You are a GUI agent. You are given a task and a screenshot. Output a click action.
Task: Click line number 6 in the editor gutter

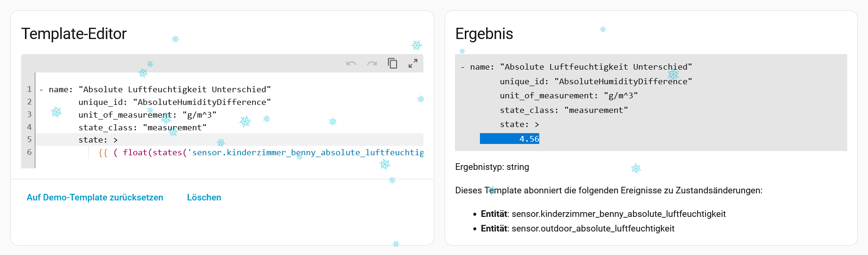click(x=29, y=152)
